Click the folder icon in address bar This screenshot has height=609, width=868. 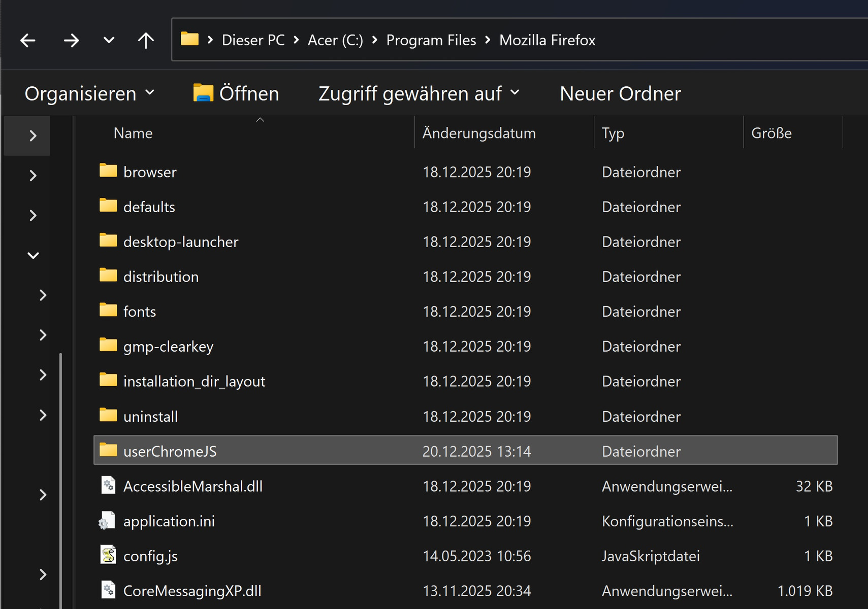click(x=189, y=39)
